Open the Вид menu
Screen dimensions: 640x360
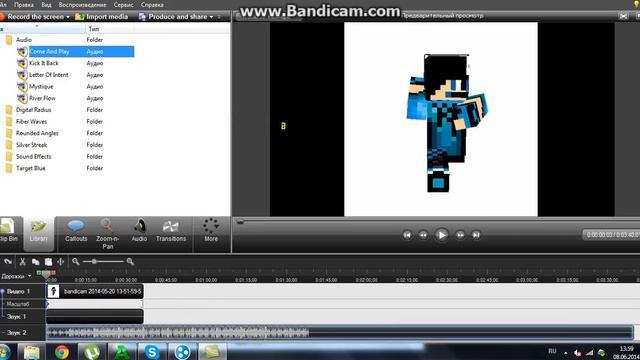click(46, 5)
